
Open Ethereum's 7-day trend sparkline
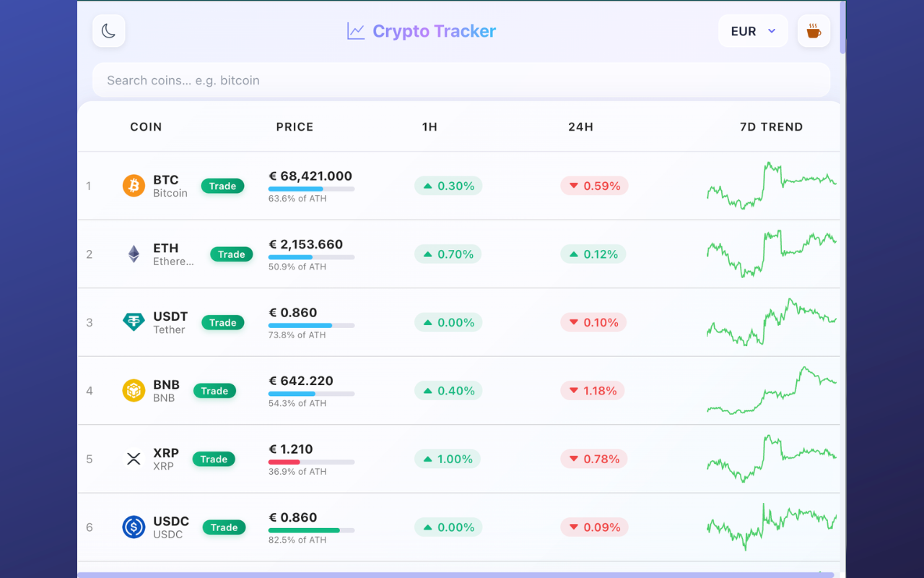(x=772, y=254)
